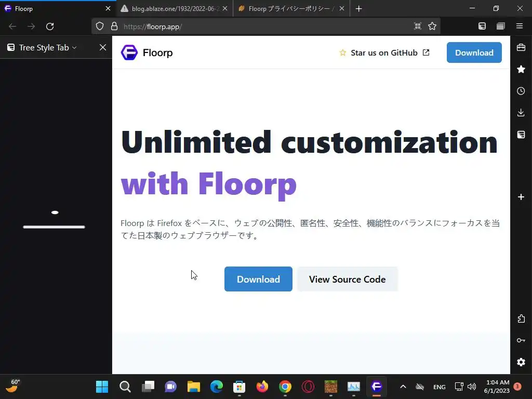This screenshot has width=532, height=399.
Task: Click the Floorp site name link
Action: (158, 52)
